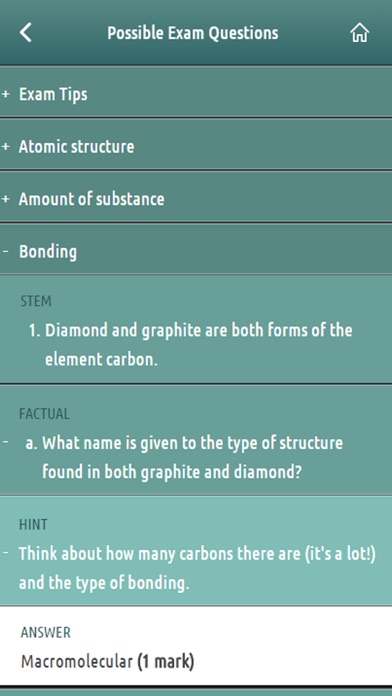Open the Atomic structure section

196,146
